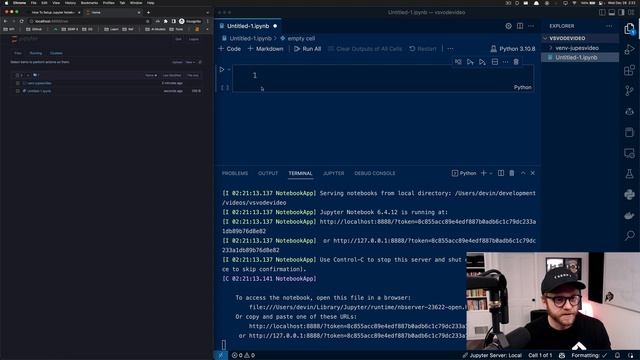Switch to the Problems panel tab
The image size is (640, 360).
click(x=235, y=173)
